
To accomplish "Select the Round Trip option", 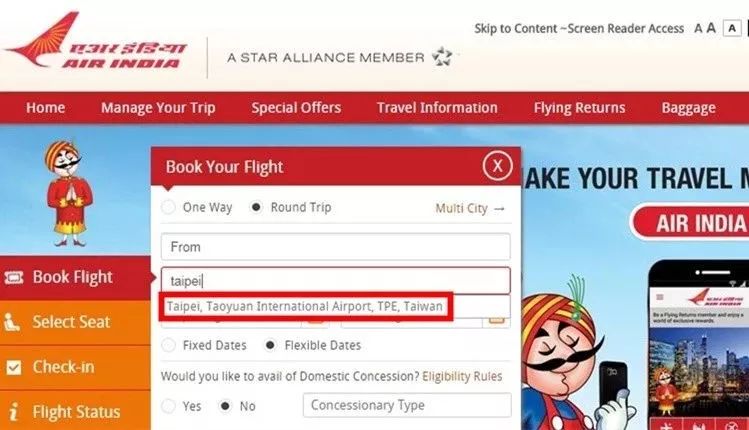I will click(x=256, y=208).
